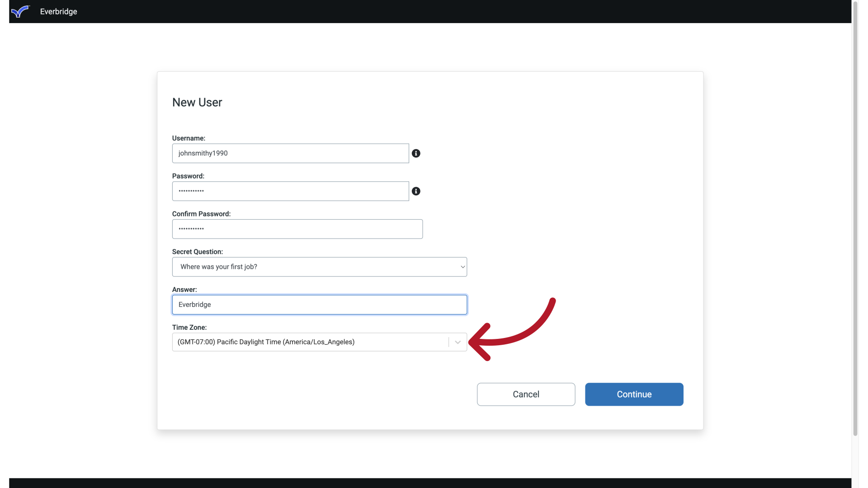Click the Pacific Daylight Time value
This screenshot has height=488, width=868.
[x=265, y=342]
